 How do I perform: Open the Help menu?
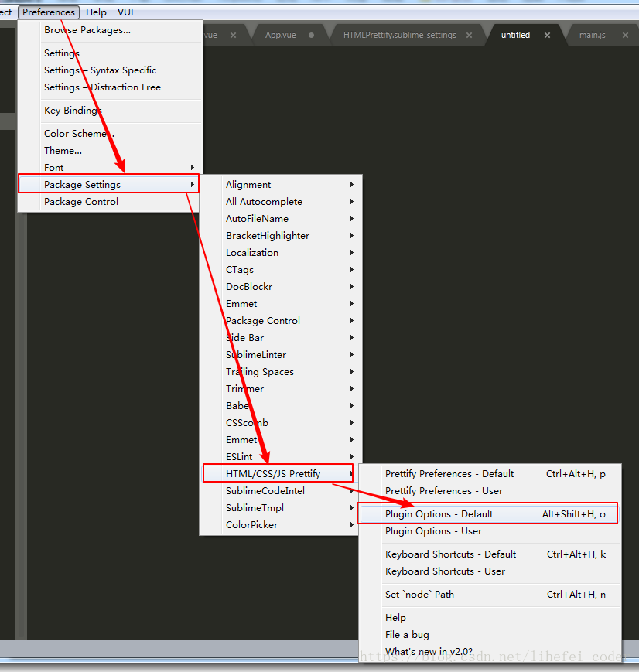(96, 12)
